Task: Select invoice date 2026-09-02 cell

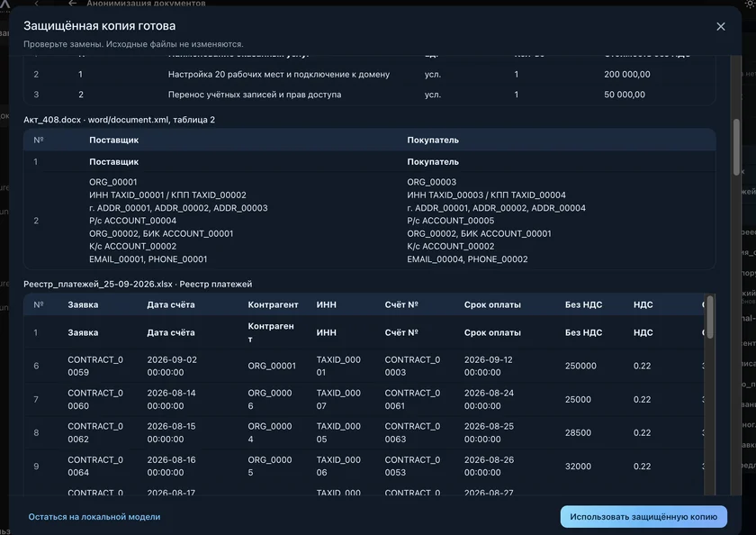Action: pos(172,367)
